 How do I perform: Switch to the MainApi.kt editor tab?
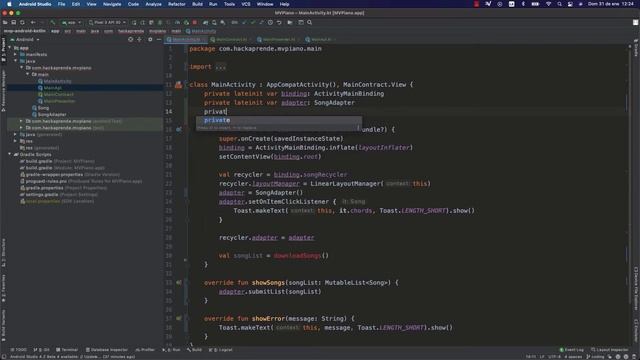[321, 40]
